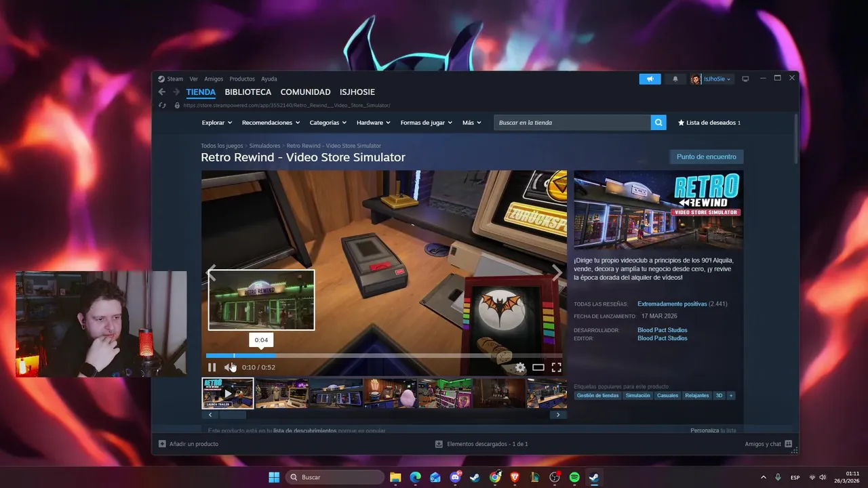Open the Amigos menu
Image resolution: width=868 pixels, height=488 pixels.
(x=214, y=79)
